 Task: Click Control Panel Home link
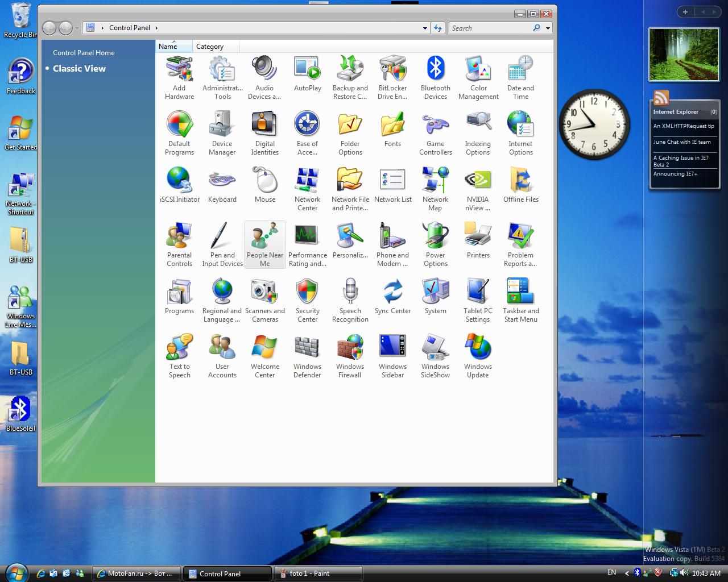pos(84,52)
